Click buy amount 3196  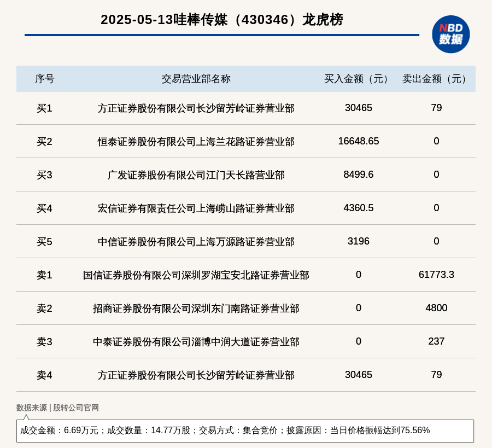click(x=358, y=241)
